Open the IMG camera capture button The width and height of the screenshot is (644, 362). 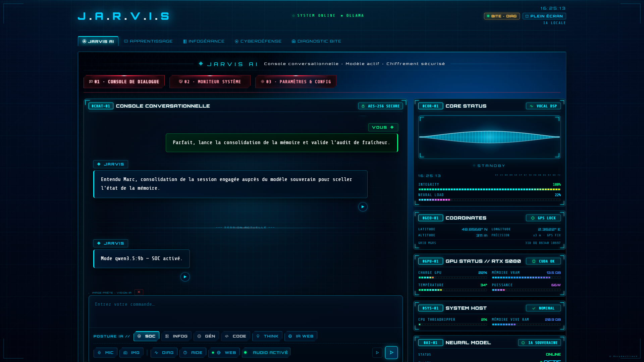(131, 353)
